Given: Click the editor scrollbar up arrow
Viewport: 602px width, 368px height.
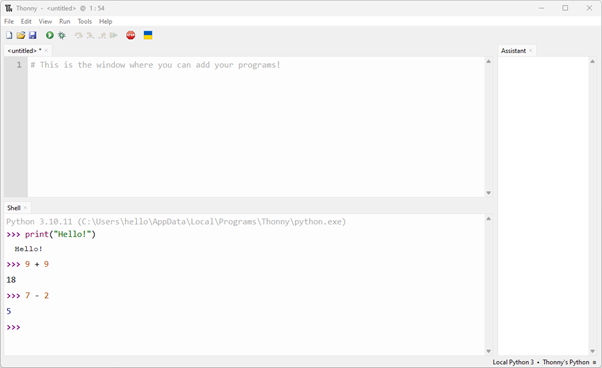Looking at the screenshot, I should (x=488, y=61).
